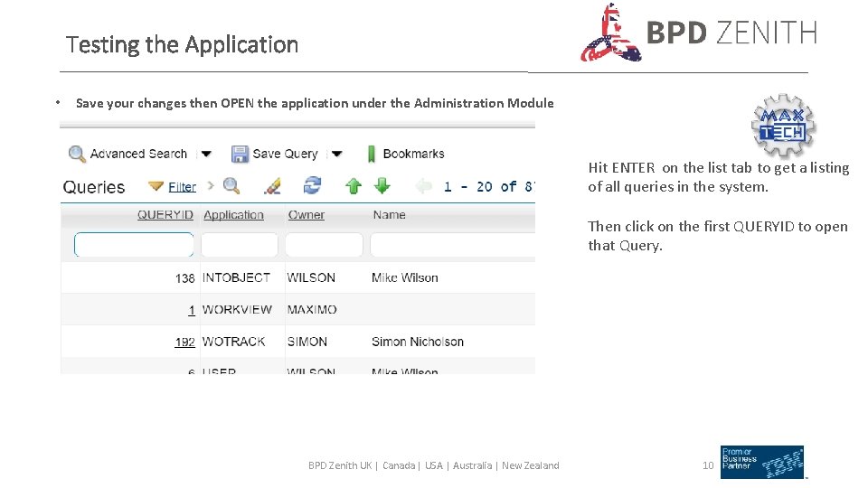Open the Bookmarks label

click(x=413, y=154)
